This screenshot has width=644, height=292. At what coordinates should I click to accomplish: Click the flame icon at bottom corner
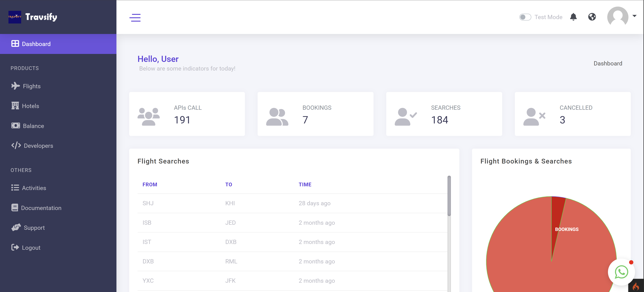[x=636, y=286]
